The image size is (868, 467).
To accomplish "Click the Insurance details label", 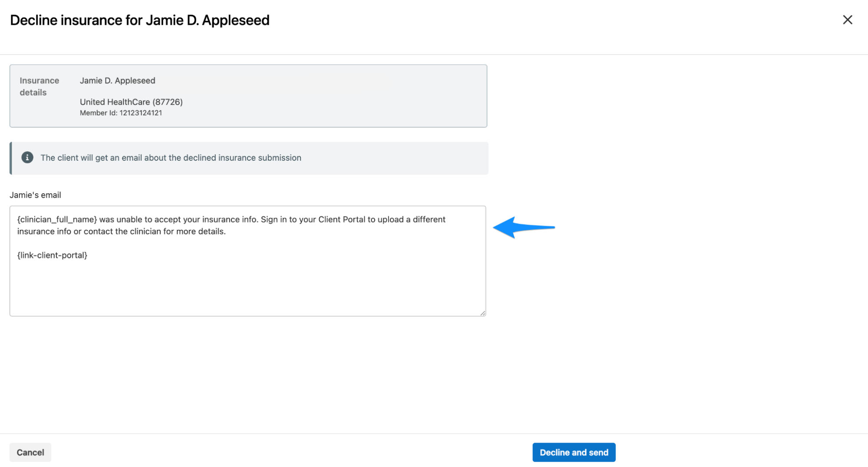I will pyautogui.click(x=39, y=86).
